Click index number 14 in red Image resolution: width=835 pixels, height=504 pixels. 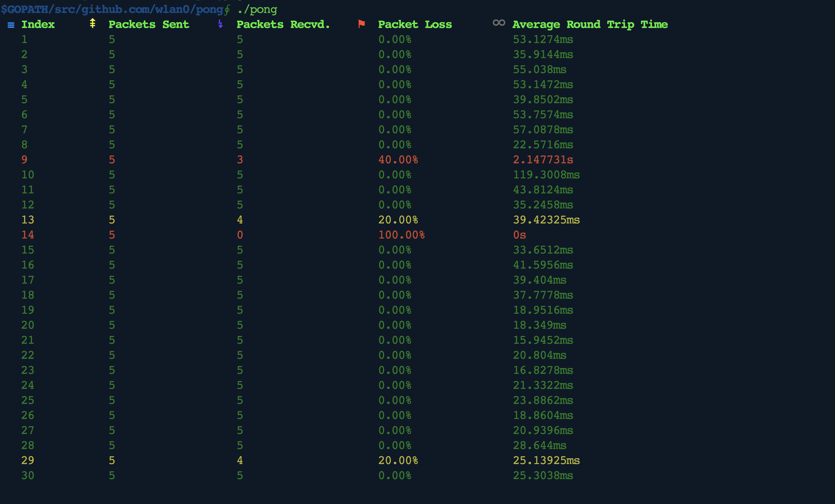point(28,235)
